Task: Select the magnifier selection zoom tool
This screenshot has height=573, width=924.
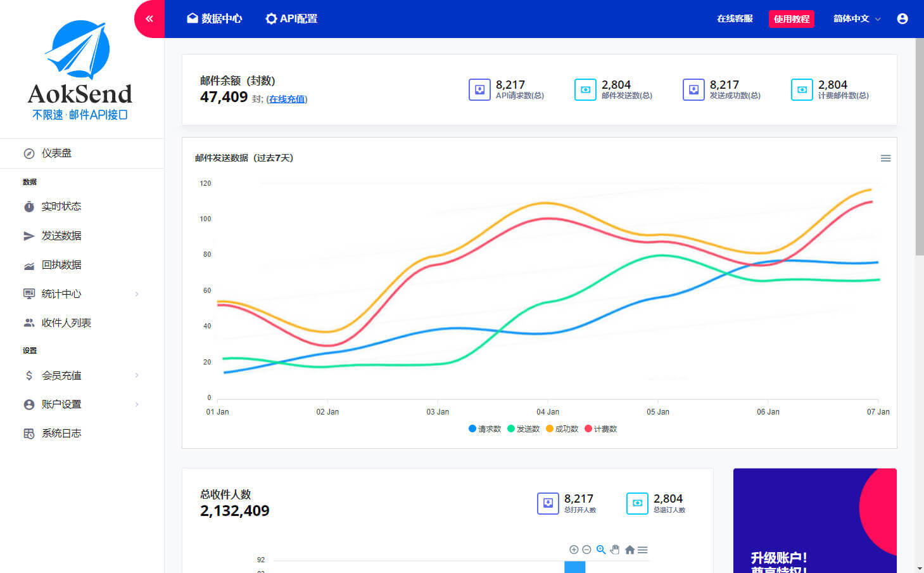Action: coord(600,550)
